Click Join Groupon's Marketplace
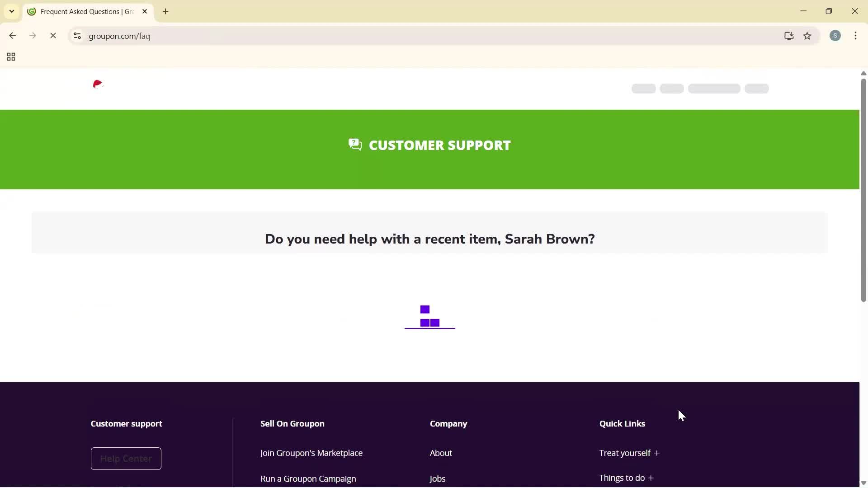 click(311, 453)
